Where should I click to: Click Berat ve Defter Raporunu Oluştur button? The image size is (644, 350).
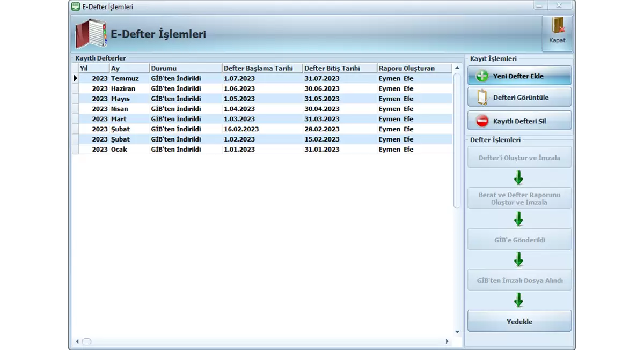point(519,199)
